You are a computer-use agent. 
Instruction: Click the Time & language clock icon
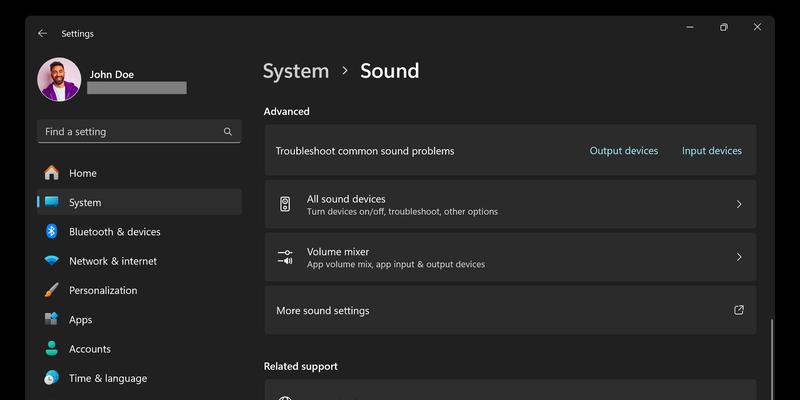pyautogui.click(x=52, y=378)
